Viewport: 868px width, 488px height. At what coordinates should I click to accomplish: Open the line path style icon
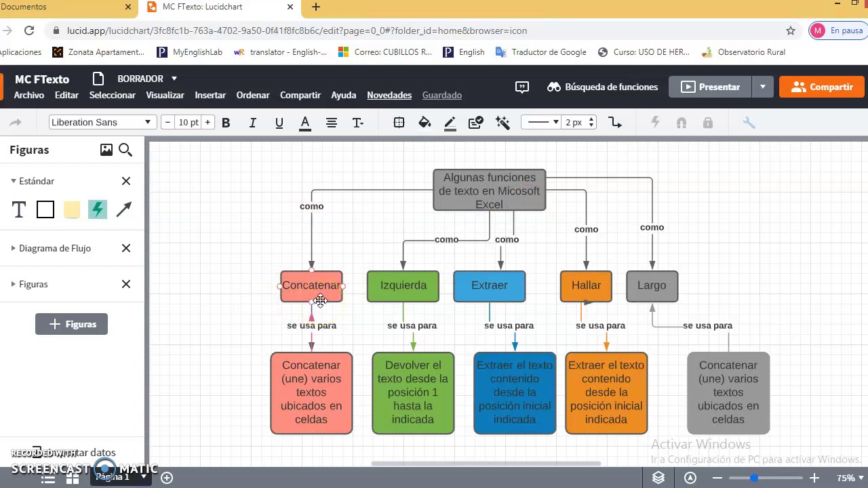[615, 123]
